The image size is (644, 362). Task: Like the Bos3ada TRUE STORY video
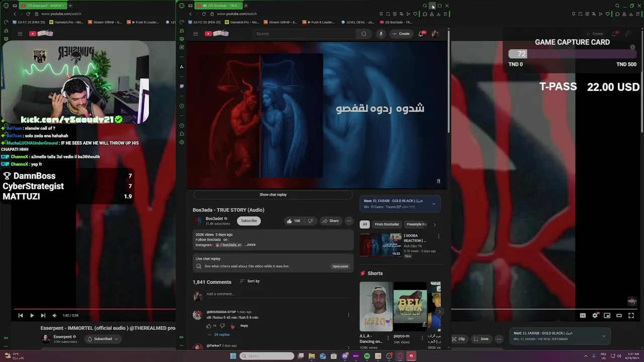(294, 221)
